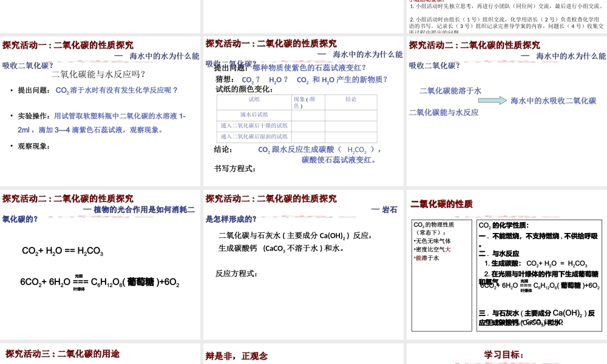Click the table header 结论
This screenshot has height=364, width=607.
(x=351, y=99)
